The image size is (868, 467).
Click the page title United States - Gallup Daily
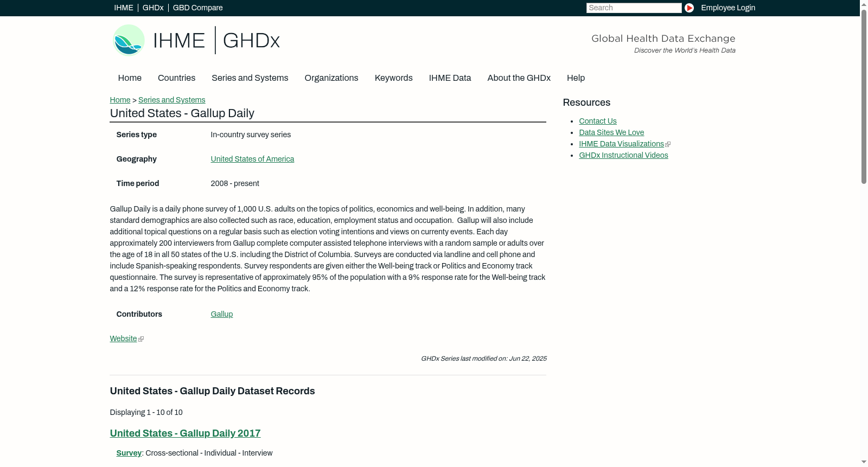tap(182, 113)
